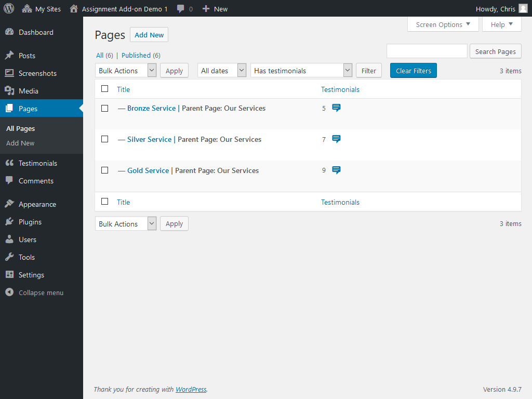Click the Media sidebar icon
532x399 pixels.
coord(9,90)
